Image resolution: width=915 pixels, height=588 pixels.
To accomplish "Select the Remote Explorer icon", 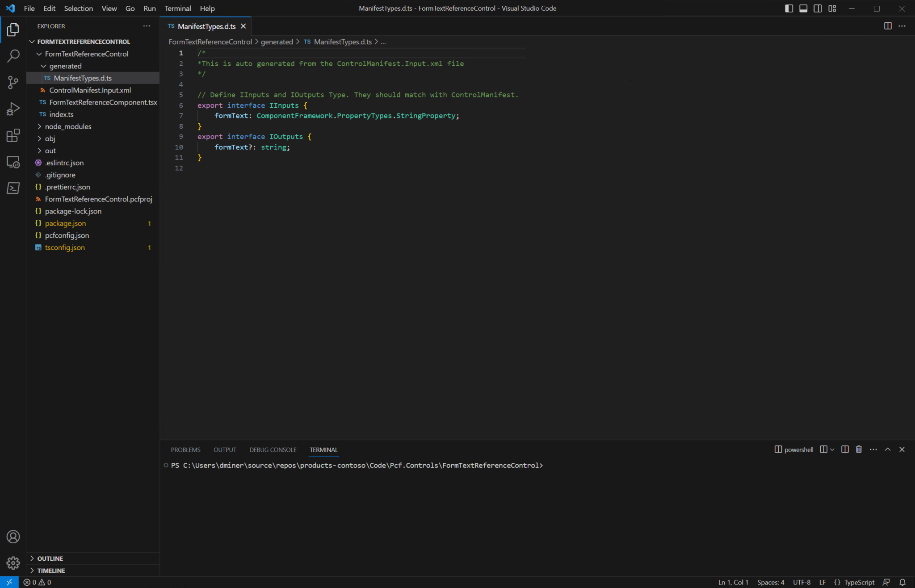I will [13, 162].
